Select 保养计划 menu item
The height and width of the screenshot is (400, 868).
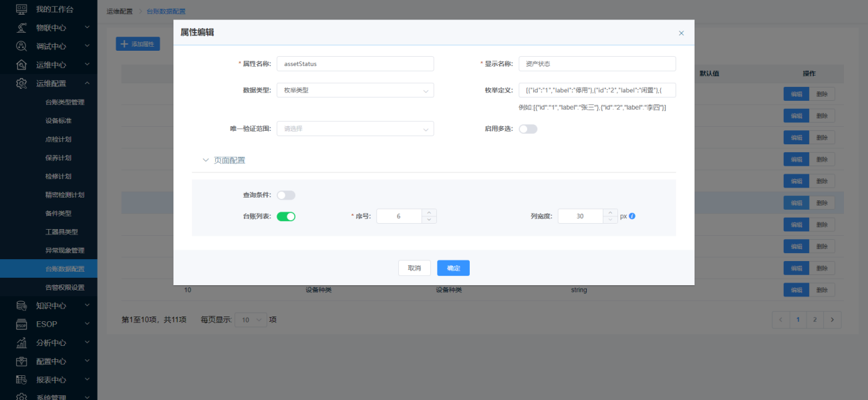click(x=58, y=158)
